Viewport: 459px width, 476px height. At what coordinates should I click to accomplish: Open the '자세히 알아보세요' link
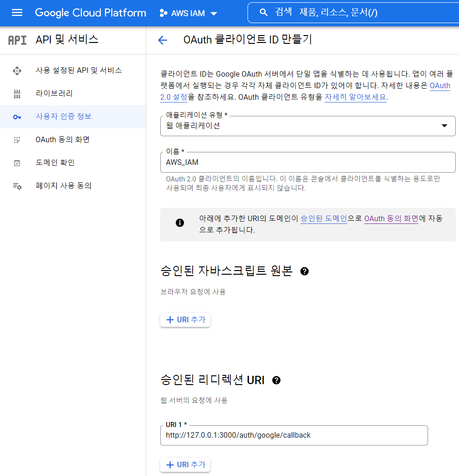pyautogui.click(x=356, y=97)
